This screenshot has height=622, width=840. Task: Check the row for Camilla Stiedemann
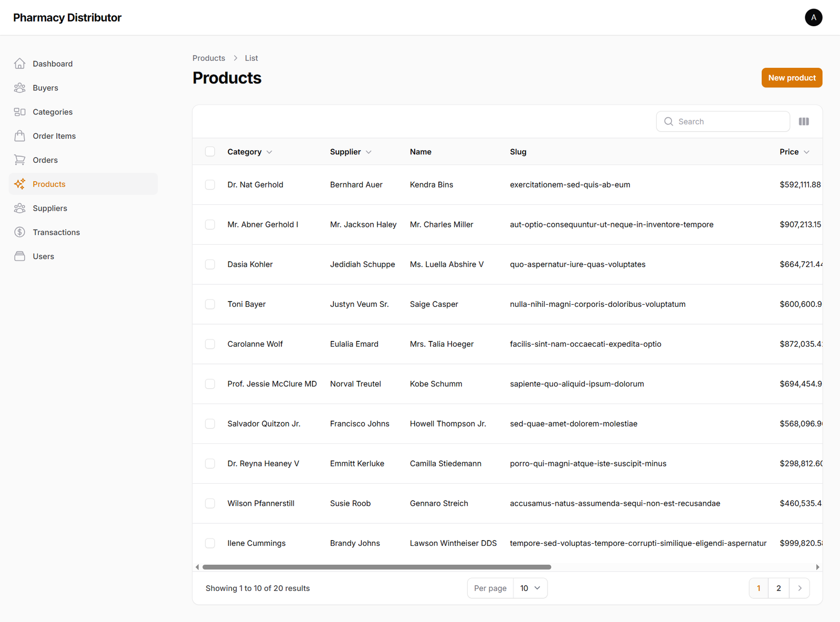point(210,463)
